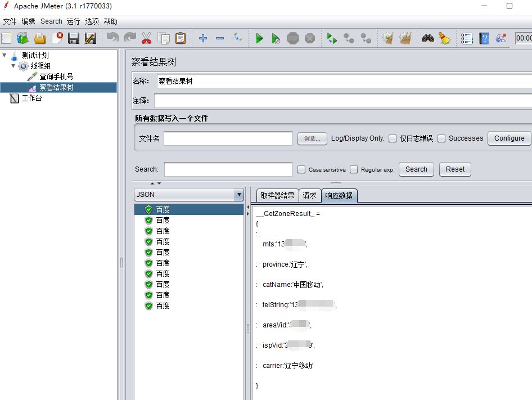Click the Reset button
The height and width of the screenshot is (400, 532).
coord(456,169)
